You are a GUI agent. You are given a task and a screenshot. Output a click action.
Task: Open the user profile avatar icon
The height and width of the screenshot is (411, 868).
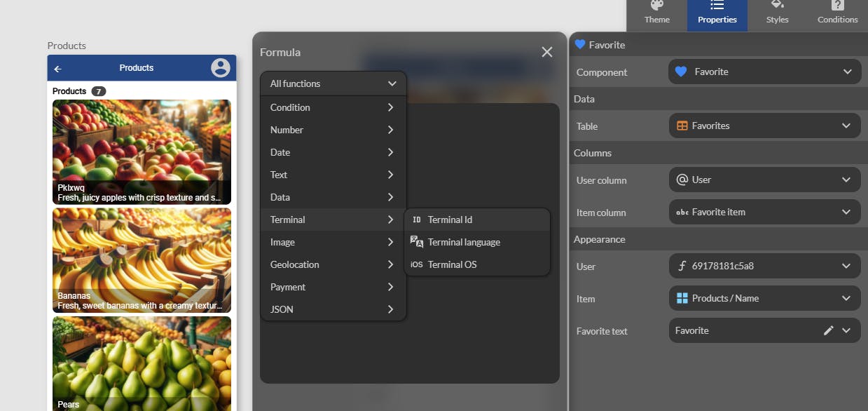(x=221, y=67)
